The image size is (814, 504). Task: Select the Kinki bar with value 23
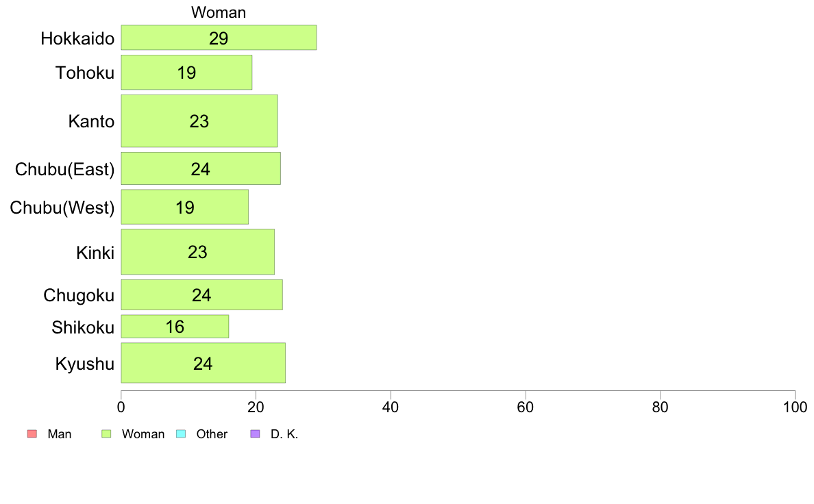(198, 252)
